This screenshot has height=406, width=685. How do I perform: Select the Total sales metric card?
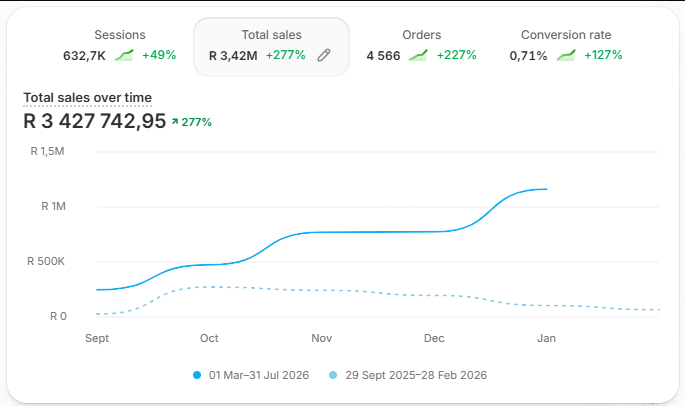click(x=271, y=47)
